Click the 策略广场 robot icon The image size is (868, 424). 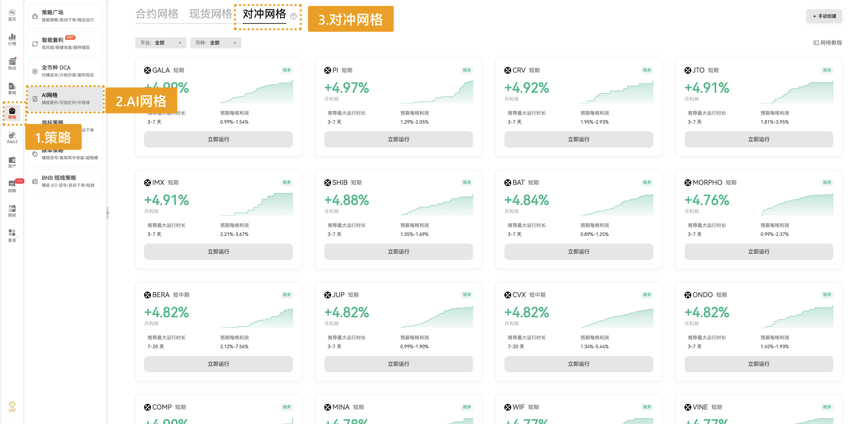point(35,16)
